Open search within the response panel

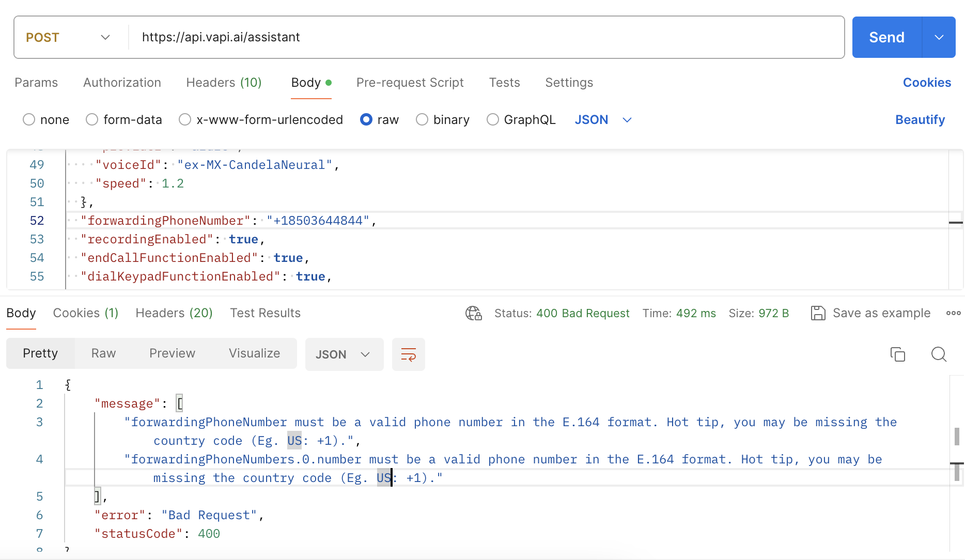(x=938, y=354)
